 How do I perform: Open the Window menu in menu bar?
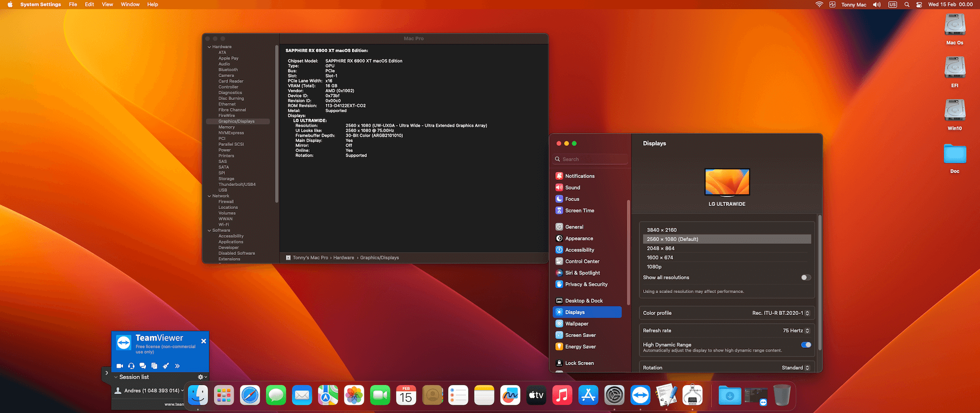(130, 5)
